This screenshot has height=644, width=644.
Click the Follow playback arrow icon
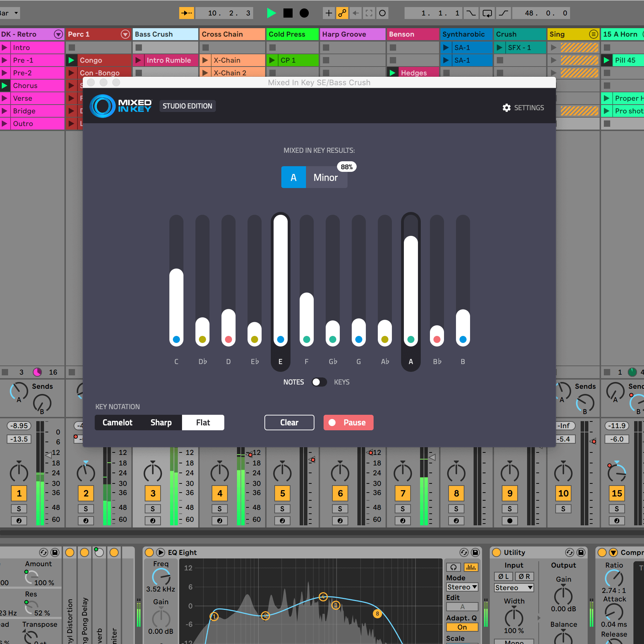pos(187,13)
